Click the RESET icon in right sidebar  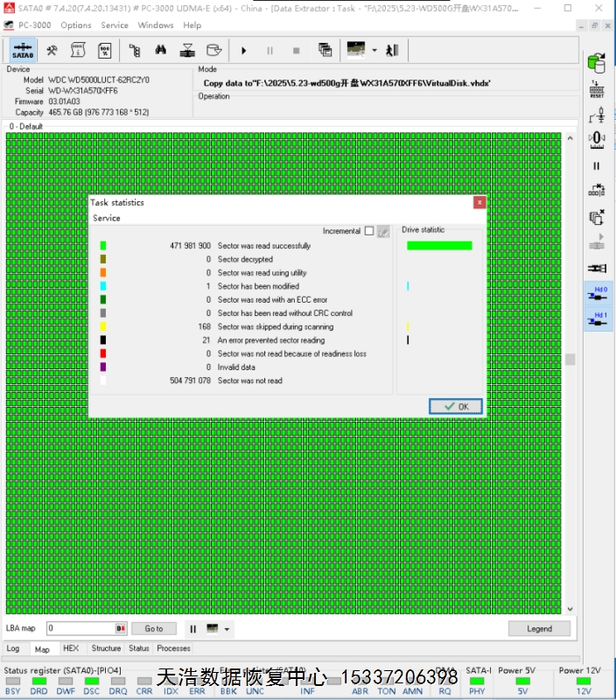point(597,89)
